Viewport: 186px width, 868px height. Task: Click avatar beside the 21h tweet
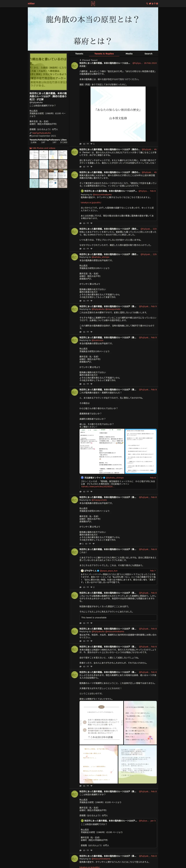[x=75, y=231]
